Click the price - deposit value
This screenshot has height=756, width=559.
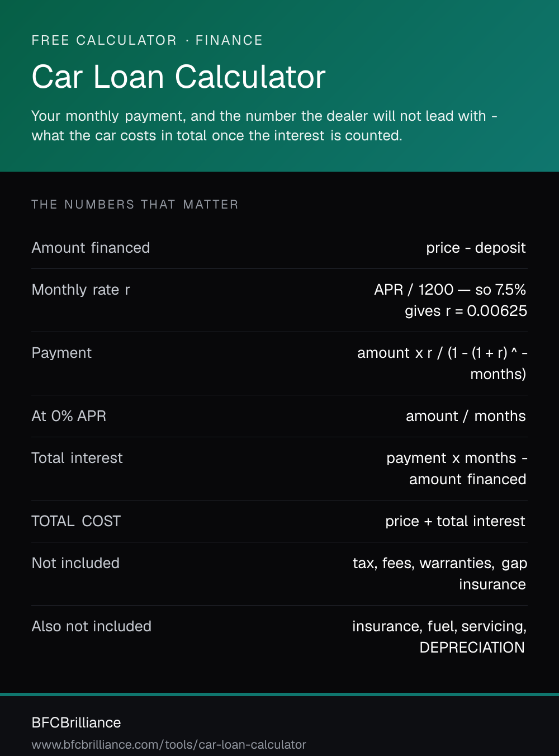476,248
